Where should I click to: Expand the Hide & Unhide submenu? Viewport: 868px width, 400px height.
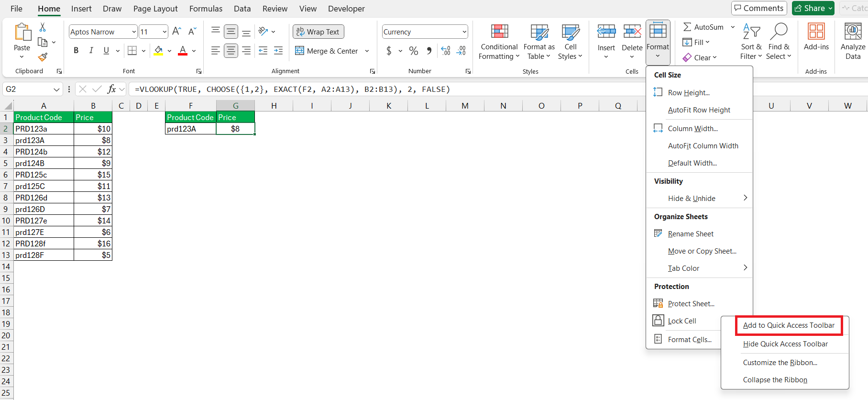coord(699,198)
